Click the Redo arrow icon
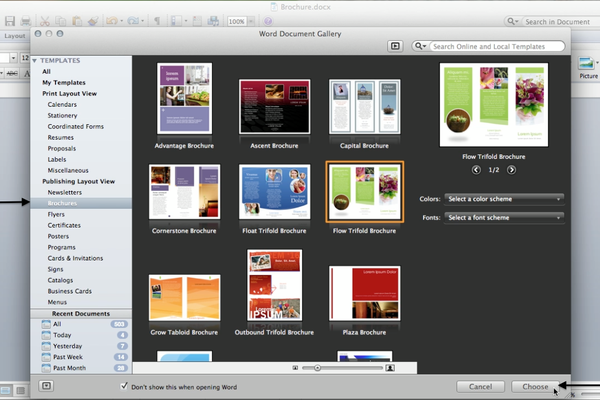The width and height of the screenshot is (600, 400). (x=133, y=21)
